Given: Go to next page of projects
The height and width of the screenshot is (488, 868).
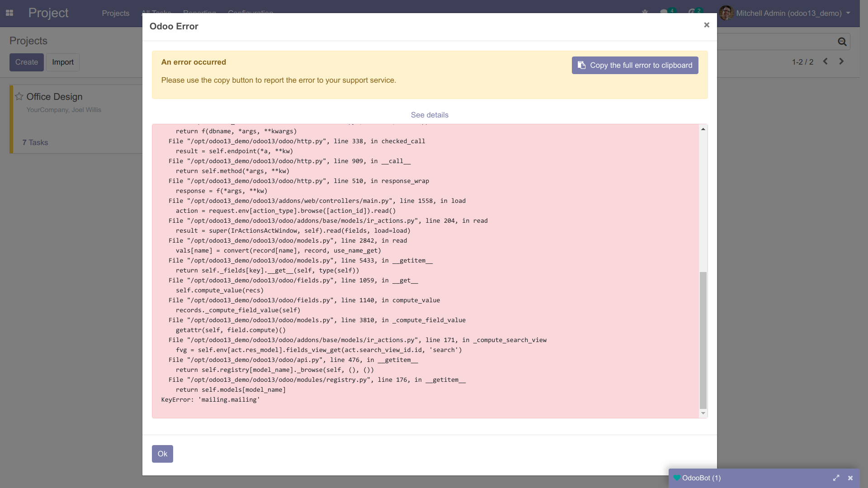Looking at the screenshot, I should click(x=841, y=61).
